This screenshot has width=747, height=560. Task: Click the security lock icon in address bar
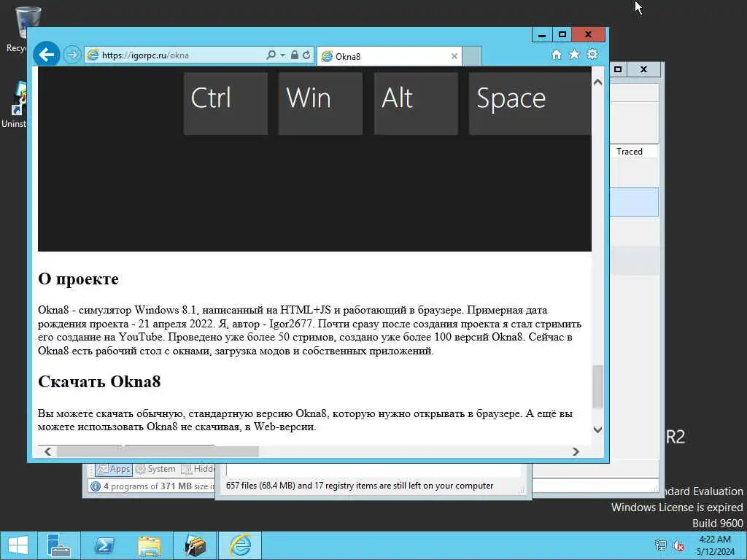tap(295, 55)
